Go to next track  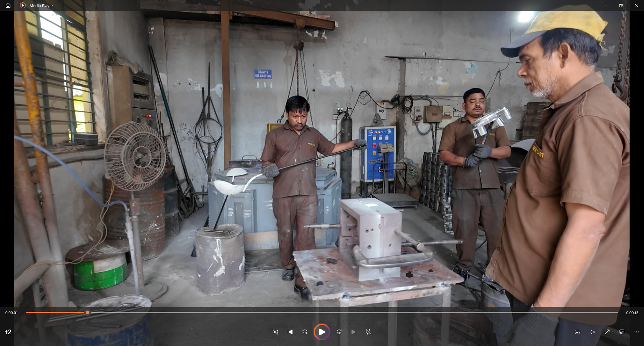point(354,332)
